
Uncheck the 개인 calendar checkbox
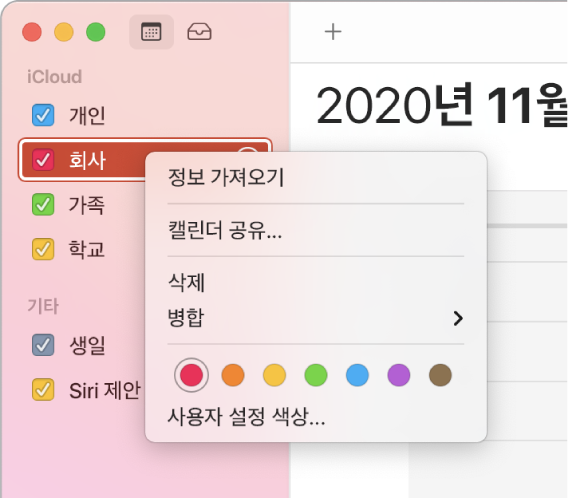(x=43, y=115)
